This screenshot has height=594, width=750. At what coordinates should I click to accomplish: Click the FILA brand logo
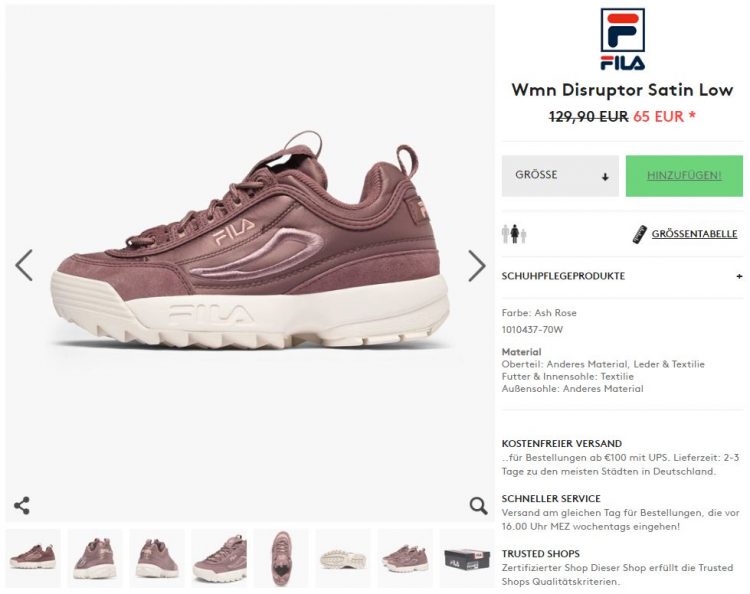tap(622, 39)
